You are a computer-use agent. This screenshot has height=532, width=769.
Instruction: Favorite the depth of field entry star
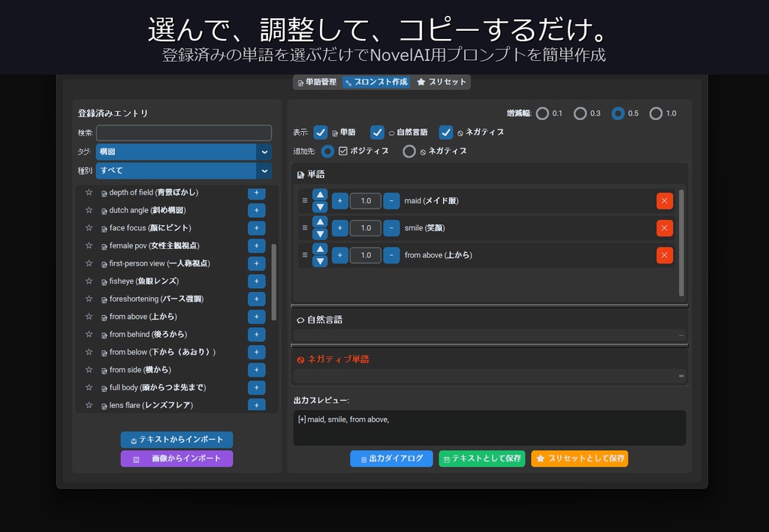[90, 192]
